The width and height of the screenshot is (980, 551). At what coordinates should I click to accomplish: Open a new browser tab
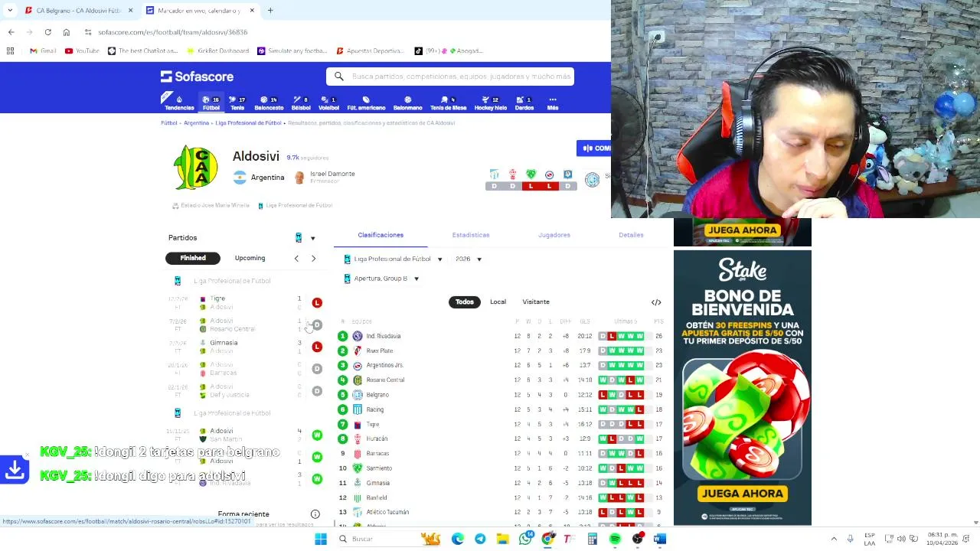coord(270,11)
